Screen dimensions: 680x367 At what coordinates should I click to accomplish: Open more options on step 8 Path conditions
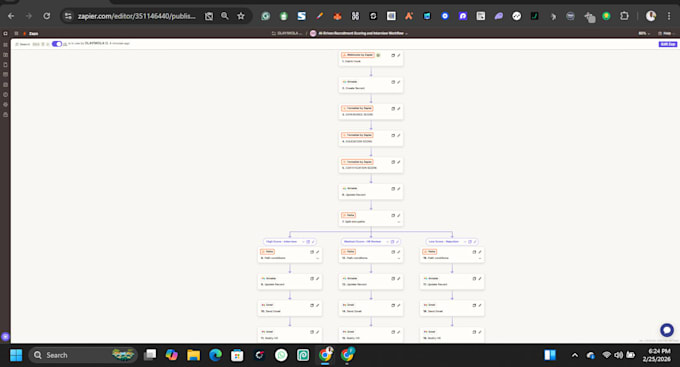click(x=317, y=258)
